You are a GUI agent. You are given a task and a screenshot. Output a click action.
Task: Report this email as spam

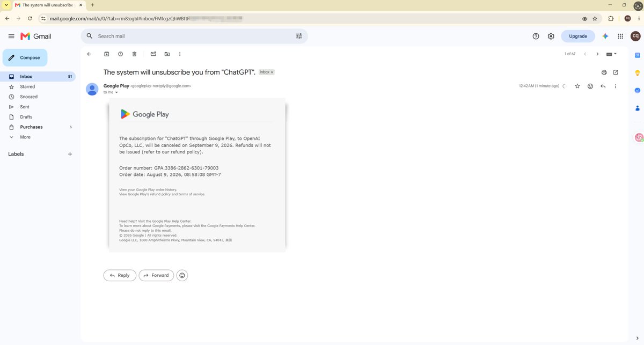coord(120,54)
